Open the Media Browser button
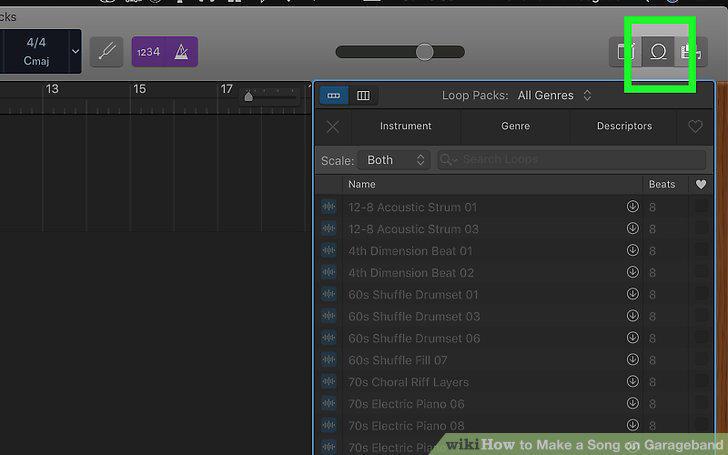Image resolution: width=728 pixels, height=455 pixels. (691, 52)
